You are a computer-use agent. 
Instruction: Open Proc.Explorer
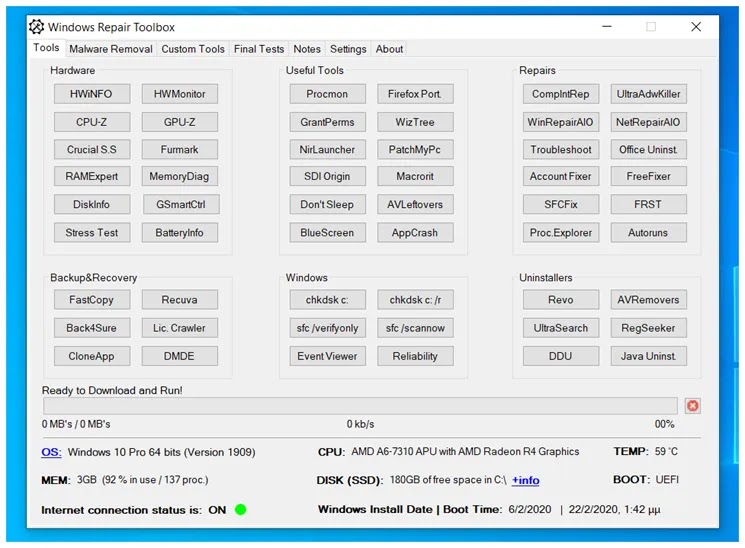tap(561, 233)
